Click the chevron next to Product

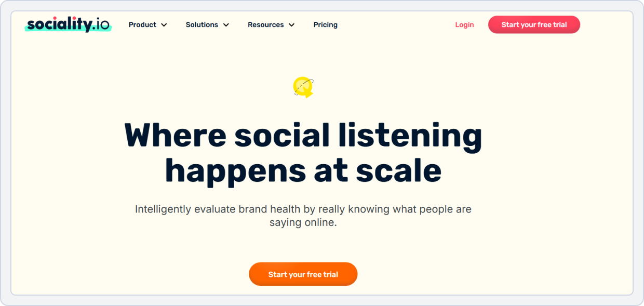(164, 24)
